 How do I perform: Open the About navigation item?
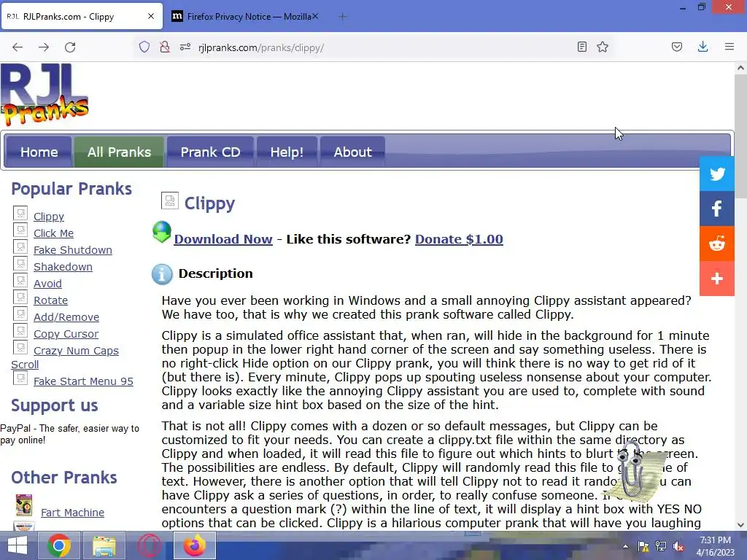click(352, 152)
